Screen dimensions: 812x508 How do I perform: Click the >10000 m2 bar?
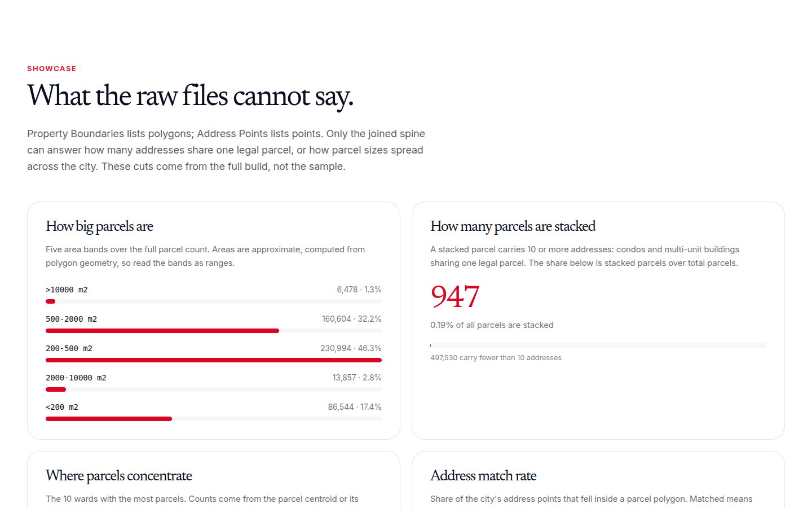(214, 301)
